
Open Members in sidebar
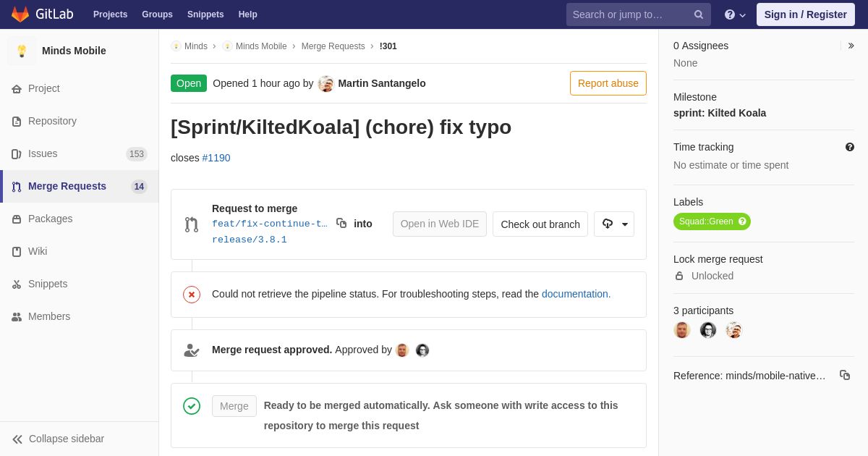click(80, 316)
